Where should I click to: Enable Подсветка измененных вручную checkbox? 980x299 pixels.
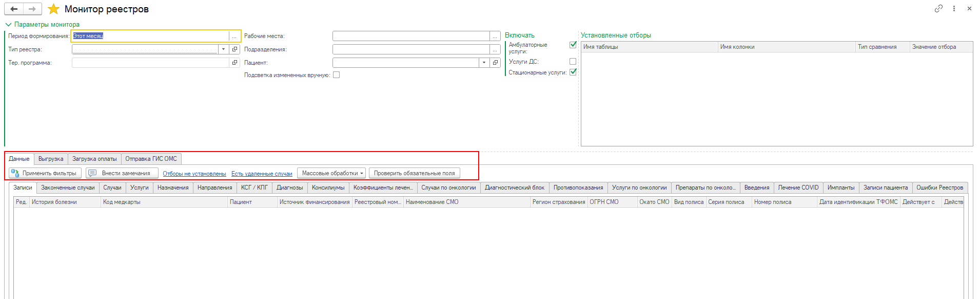pyautogui.click(x=337, y=75)
